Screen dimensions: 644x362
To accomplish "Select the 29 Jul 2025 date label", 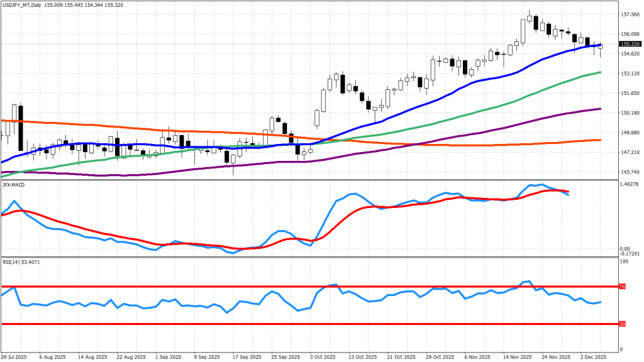I will 15,356.
